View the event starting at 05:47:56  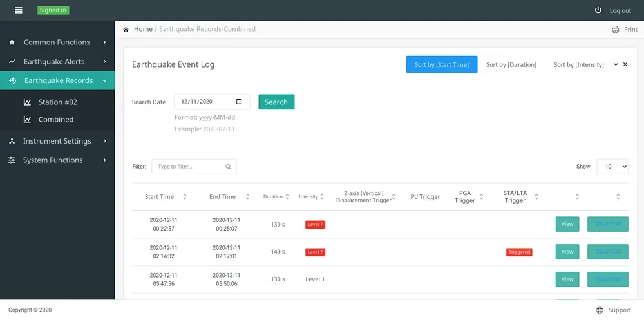[x=567, y=279]
